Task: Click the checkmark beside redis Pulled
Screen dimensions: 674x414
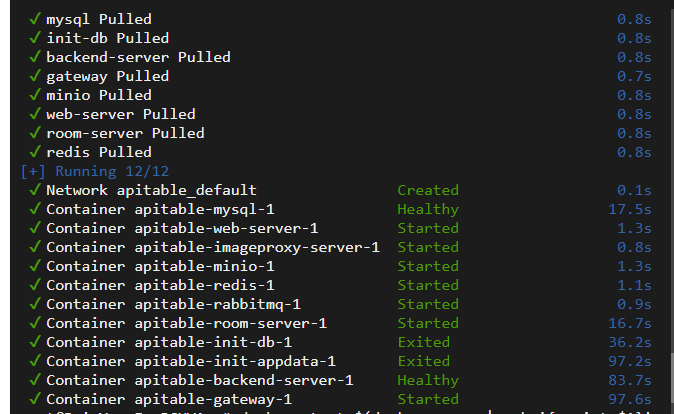Action: click(36, 152)
